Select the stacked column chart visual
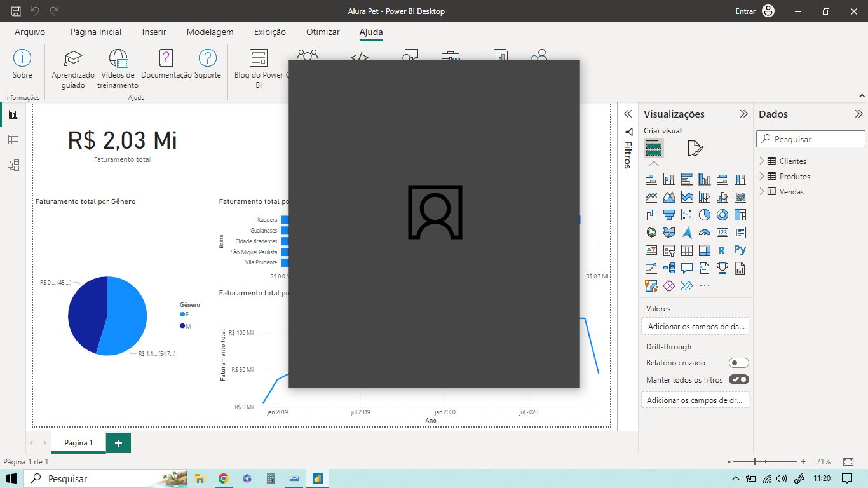Viewport: 868px width, 488px height. coord(668,179)
